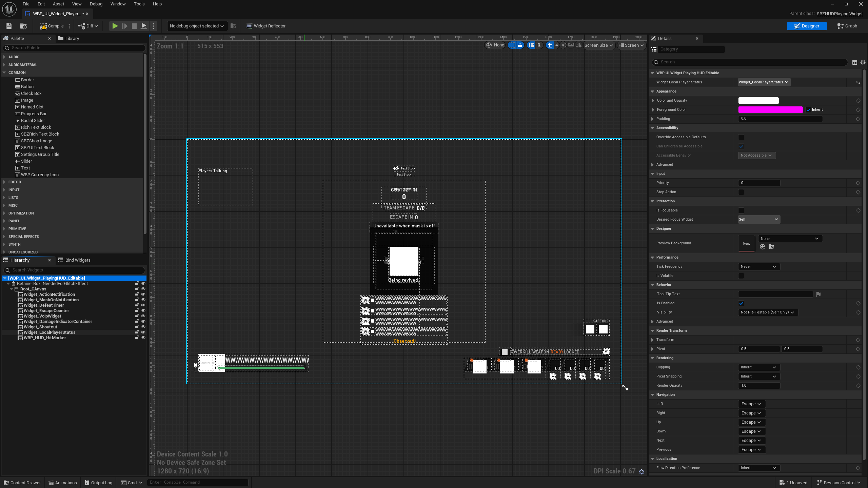
Task: Reset Widget Local Player Status to default arrow
Action: pos(858,82)
